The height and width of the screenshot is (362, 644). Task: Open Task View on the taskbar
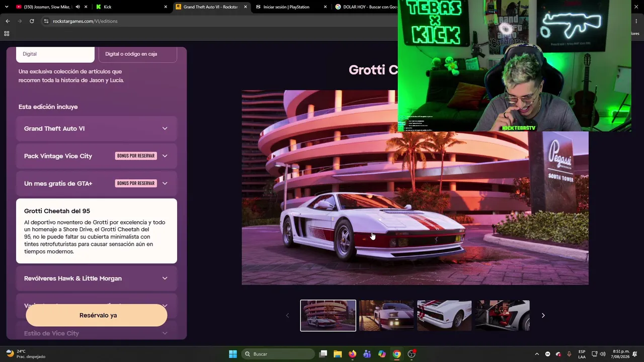click(324, 354)
